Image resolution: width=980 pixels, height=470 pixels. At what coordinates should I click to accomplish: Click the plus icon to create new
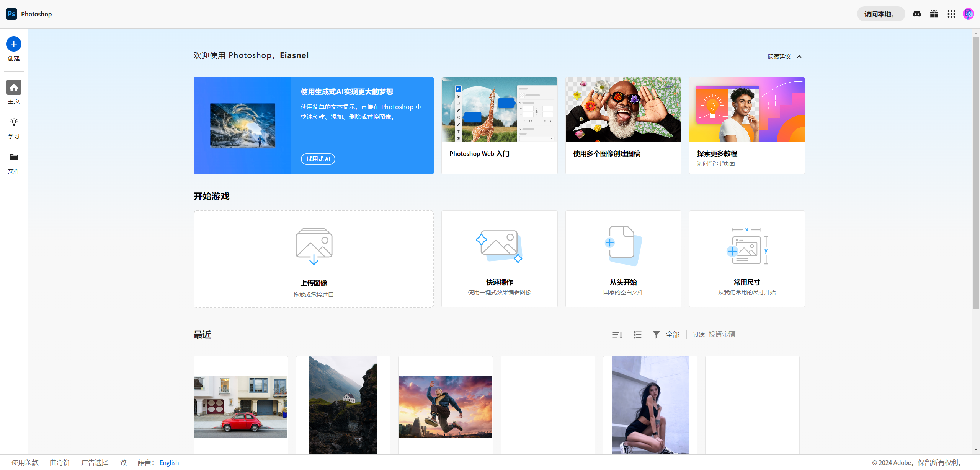(13, 44)
